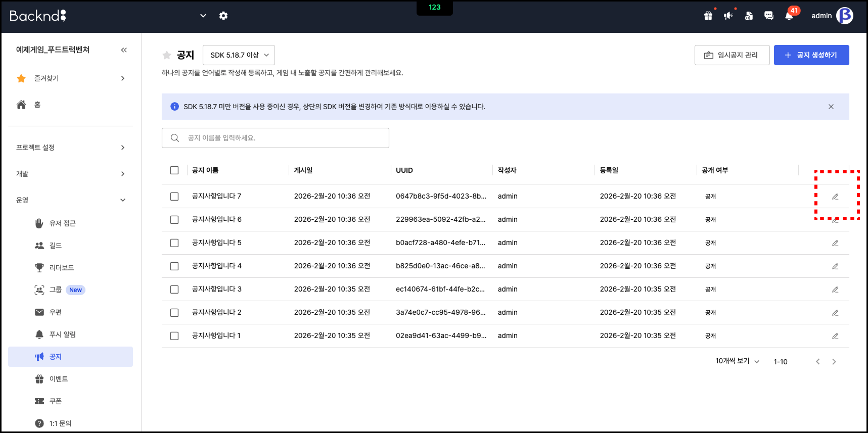The image size is (868, 433).
Task: Click the edit pencil for 공지사항입니다 7
Action: (x=835, y=197)
